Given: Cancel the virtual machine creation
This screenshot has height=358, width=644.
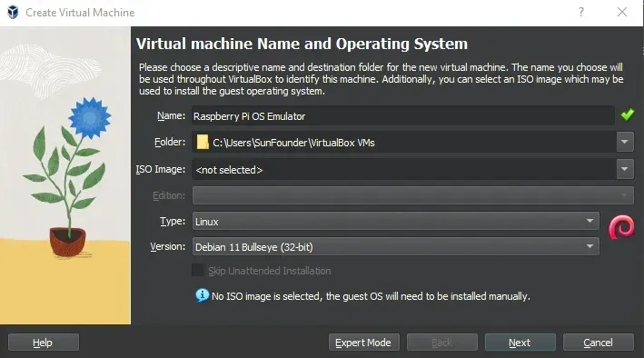Looking at the screenshot, I should point(598,343).
